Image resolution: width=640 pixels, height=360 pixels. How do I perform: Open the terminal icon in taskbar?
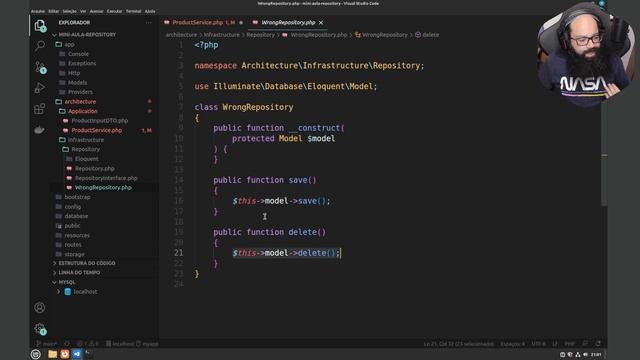pos(89,354)
